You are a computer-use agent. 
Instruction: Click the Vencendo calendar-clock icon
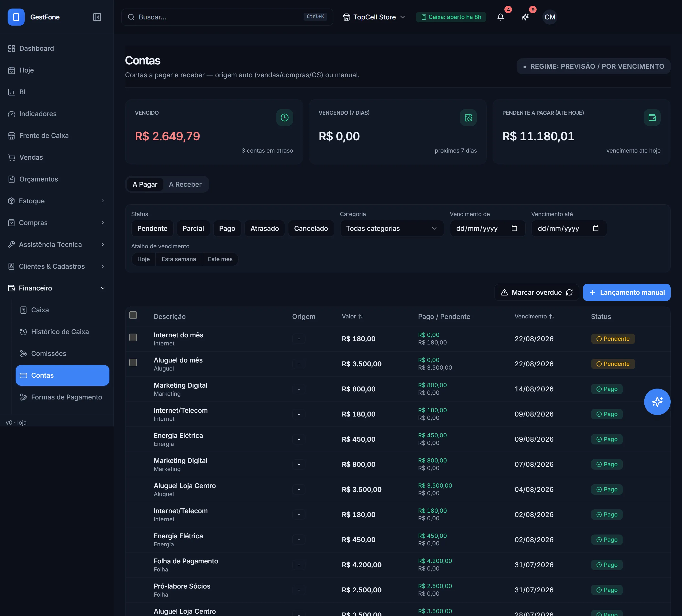[468, 118]
